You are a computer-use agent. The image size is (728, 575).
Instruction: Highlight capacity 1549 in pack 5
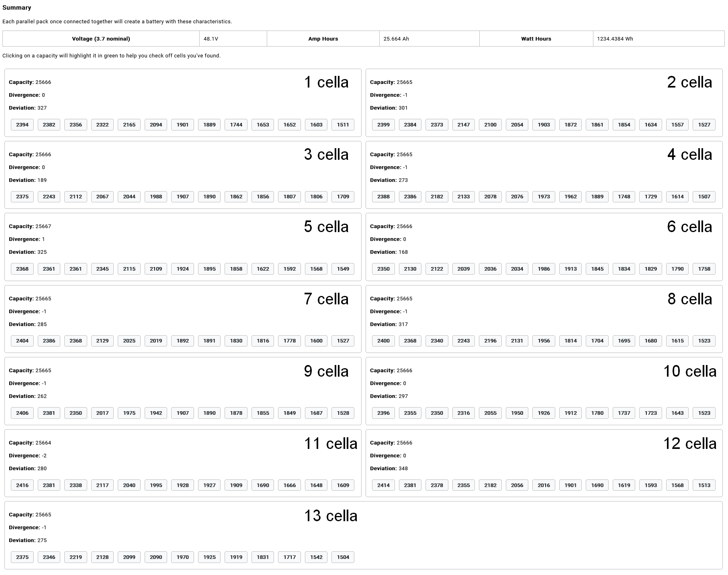click(343, 269)
